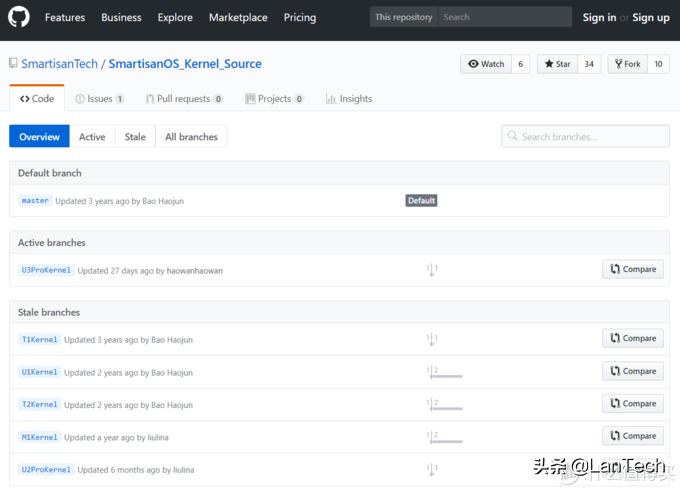Compare the M1Kernel branch
Image resolution: width=680 pixels, height=490 pixels.
tap(633, 436)
